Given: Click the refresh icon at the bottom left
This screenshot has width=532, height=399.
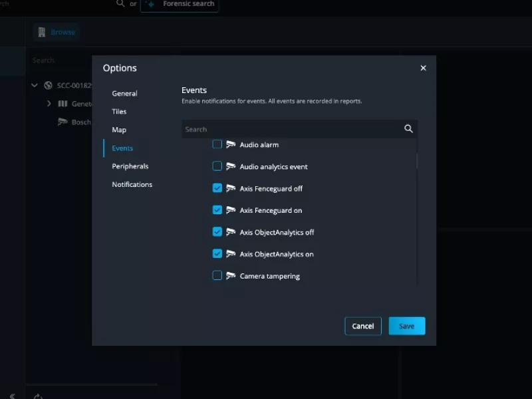Looking at the screenshot, I should coord(38,395).
